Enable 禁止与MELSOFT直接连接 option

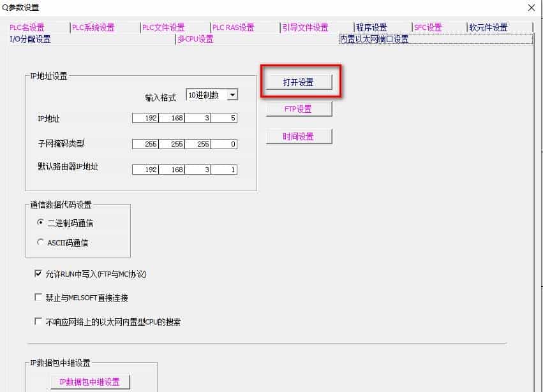[38, 297]
